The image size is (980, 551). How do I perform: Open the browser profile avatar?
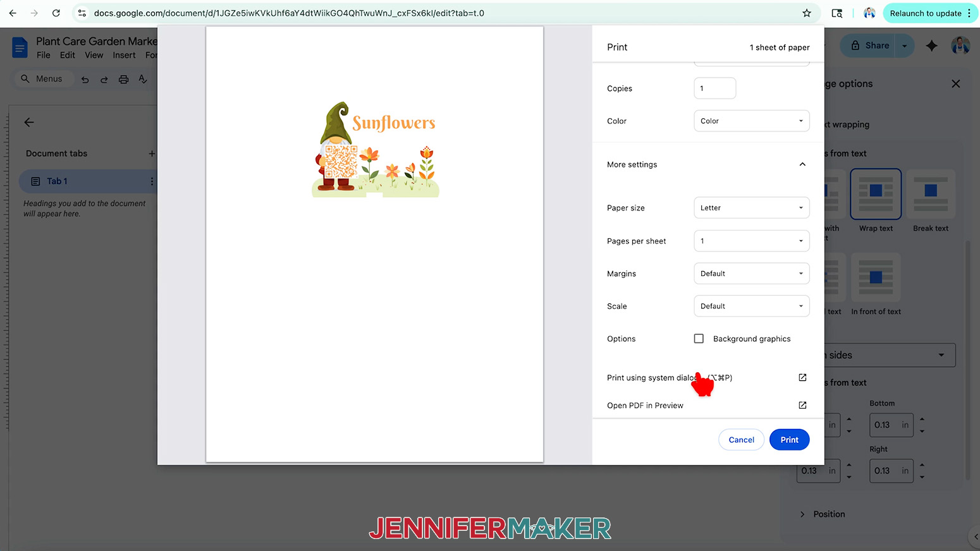click(869, 13)
